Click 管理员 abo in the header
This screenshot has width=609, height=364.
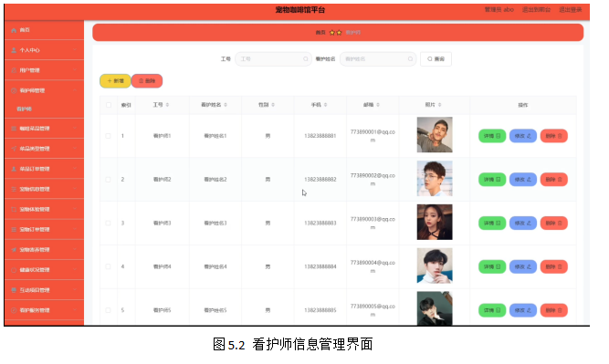[x=499, y=10]
